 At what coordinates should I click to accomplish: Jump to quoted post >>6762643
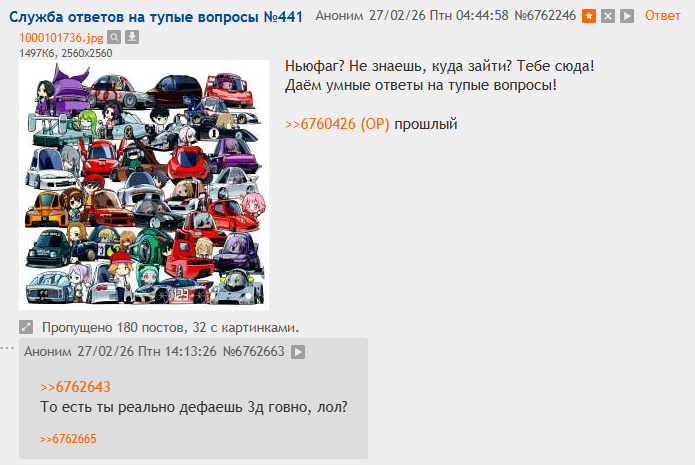(75, 387)
